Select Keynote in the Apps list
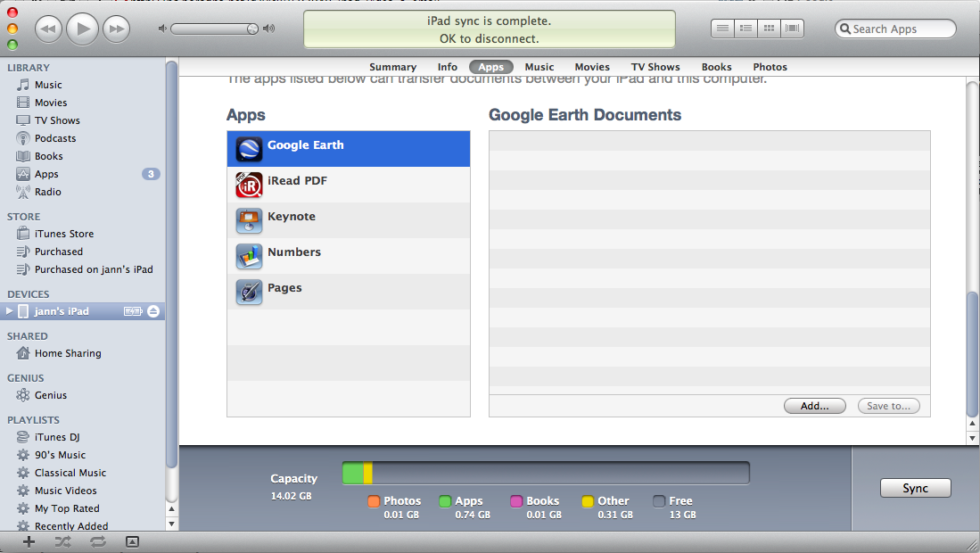This screenshot has height=553, width=980. tap(348, 220)
